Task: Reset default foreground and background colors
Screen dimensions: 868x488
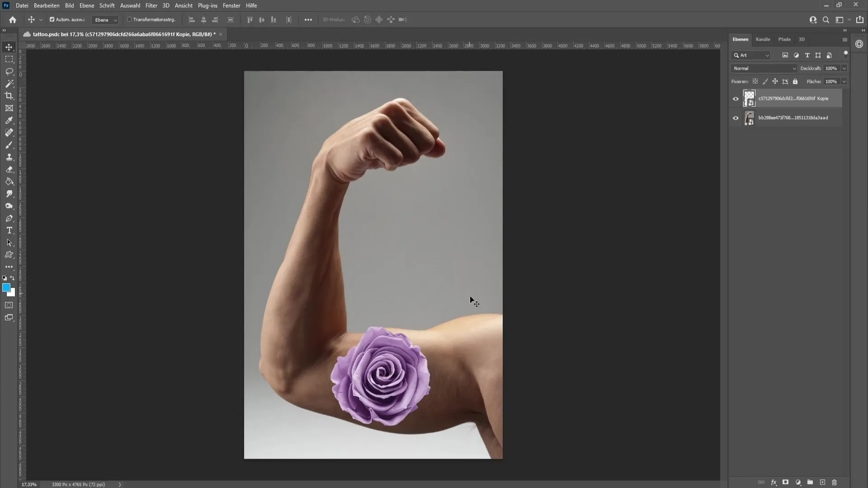Action: [x=5, y=278]
